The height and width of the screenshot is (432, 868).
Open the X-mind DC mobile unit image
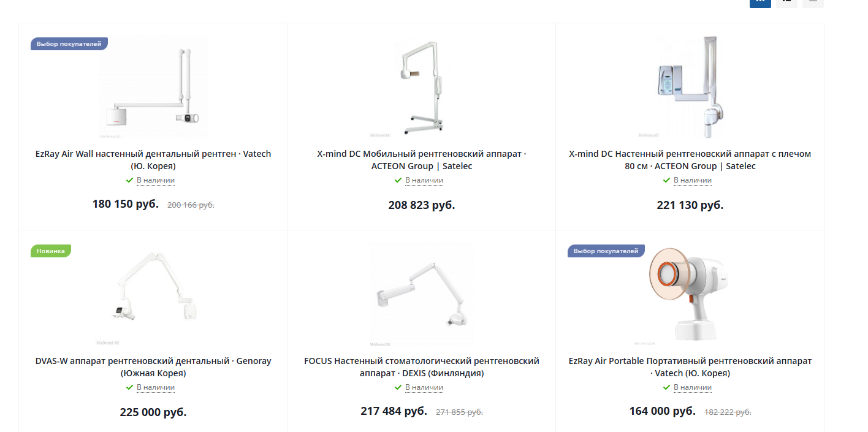click(422, 88)
